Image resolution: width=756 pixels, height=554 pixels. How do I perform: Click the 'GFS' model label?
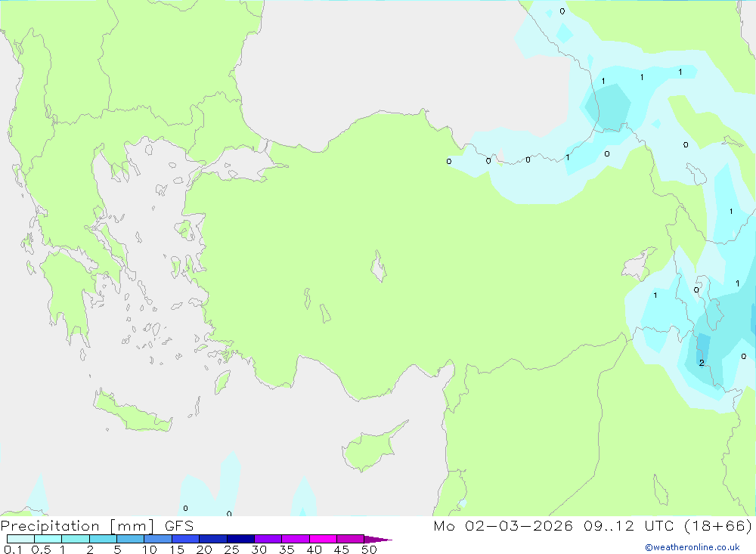point(179,526)
